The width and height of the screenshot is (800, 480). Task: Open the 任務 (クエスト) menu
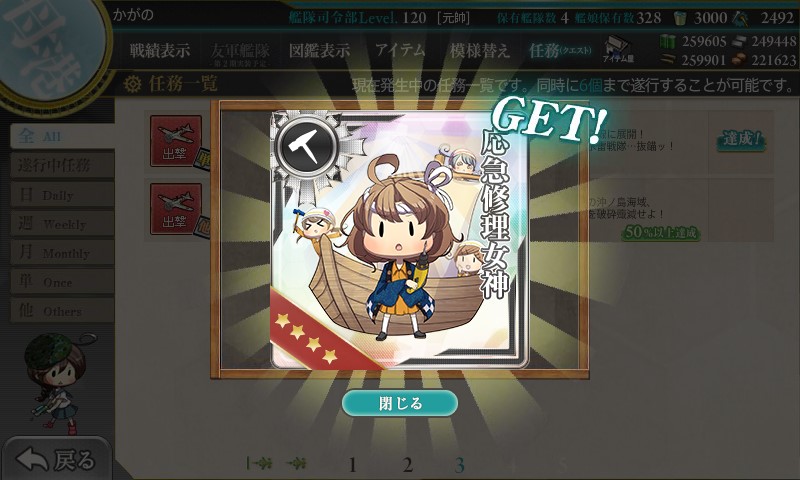coord(560,50)
